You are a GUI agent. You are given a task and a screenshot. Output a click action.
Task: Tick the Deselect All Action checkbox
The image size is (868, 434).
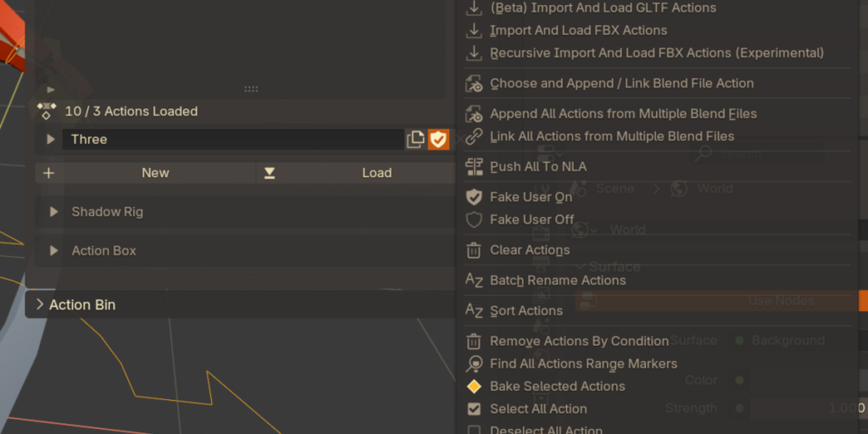(x=475, y=430)
